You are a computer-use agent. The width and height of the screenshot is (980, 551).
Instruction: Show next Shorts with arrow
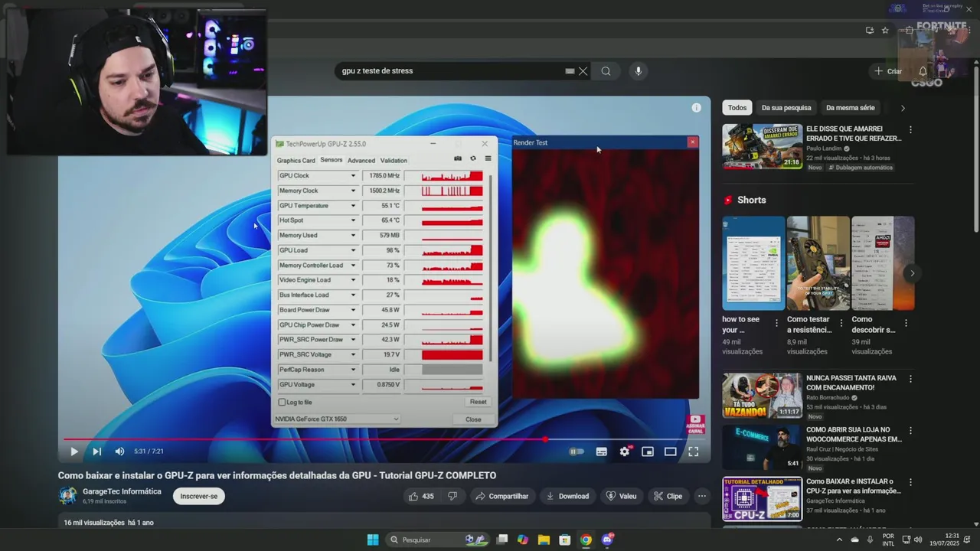click(x=912, y=273)
